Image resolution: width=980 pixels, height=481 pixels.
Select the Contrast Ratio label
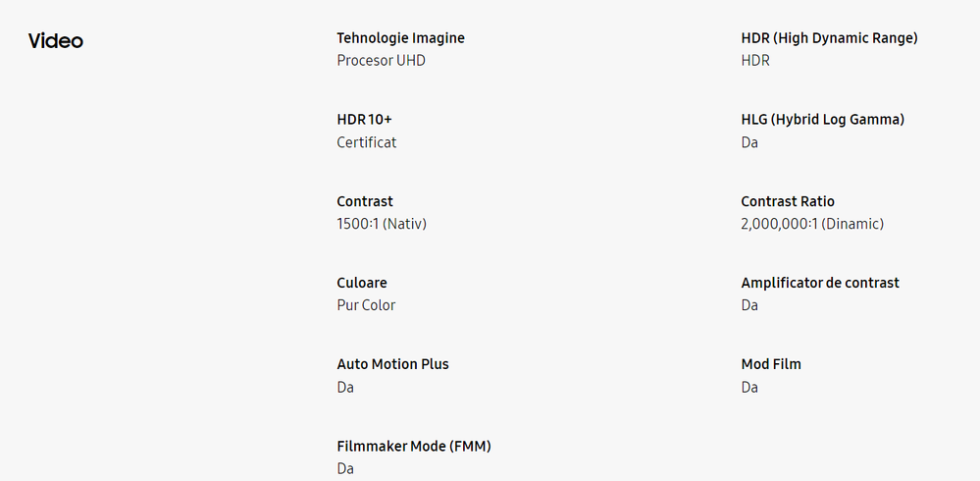click(788, 201)
